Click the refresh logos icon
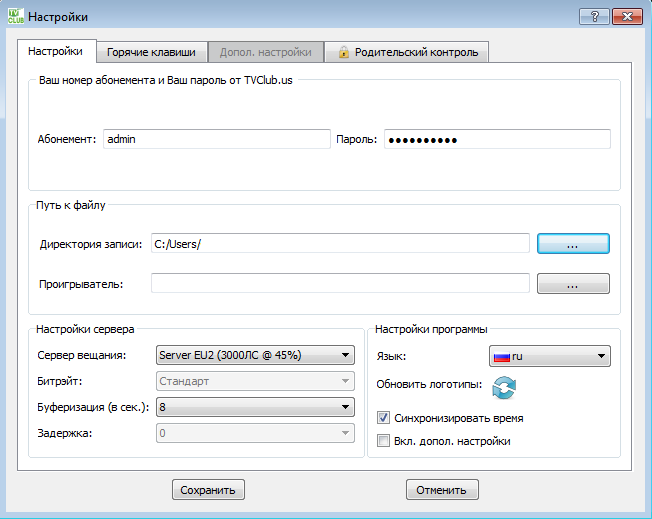Image resolution: width=652 pixels, height=519 pixels. point(504,387)
